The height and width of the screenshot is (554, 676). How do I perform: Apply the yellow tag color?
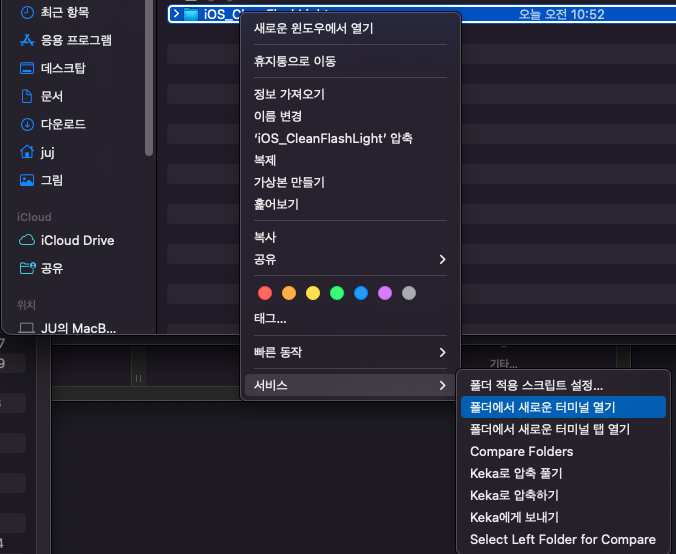pyautogui.click(x=313, y=293)
